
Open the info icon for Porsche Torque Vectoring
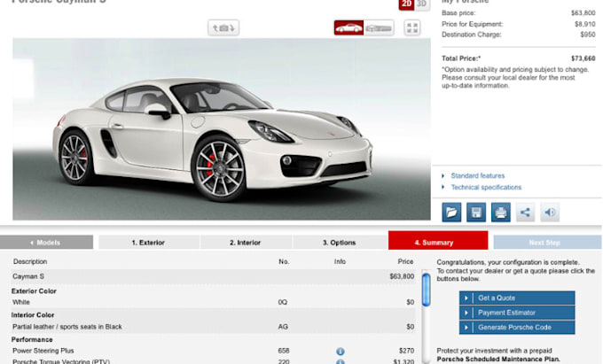340,361
